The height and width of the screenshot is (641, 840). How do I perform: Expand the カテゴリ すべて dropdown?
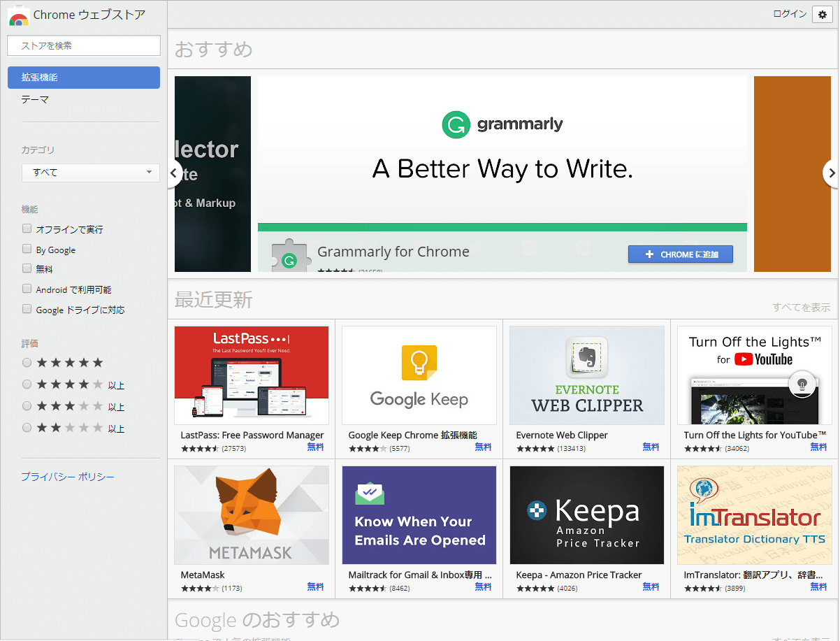pos(91,173)
